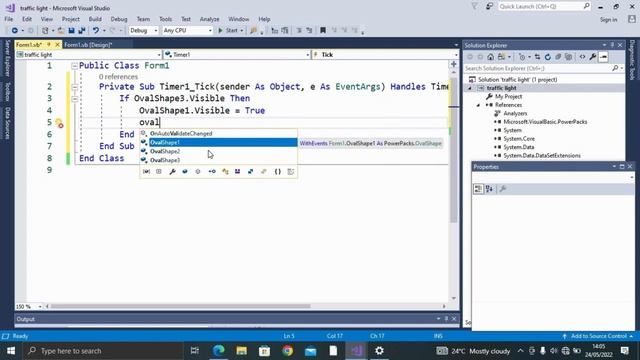Toggle the classes IntelliSense filter

225,172
